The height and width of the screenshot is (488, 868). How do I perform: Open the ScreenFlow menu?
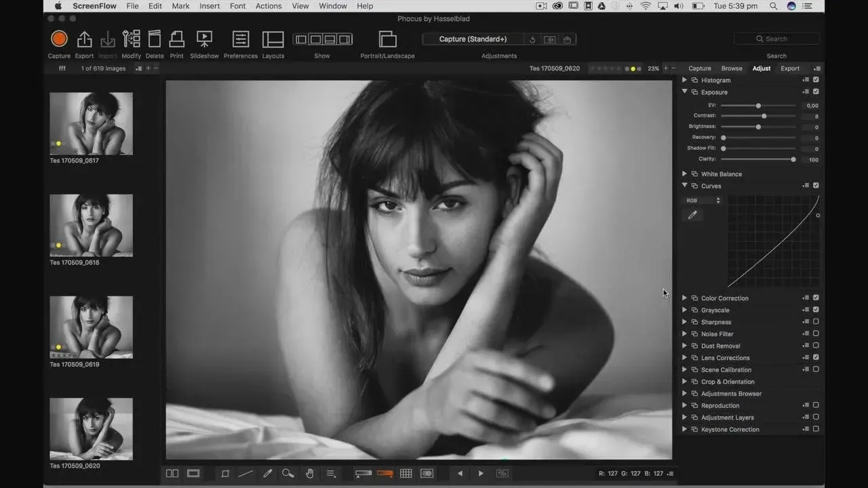tap(95, 6)
